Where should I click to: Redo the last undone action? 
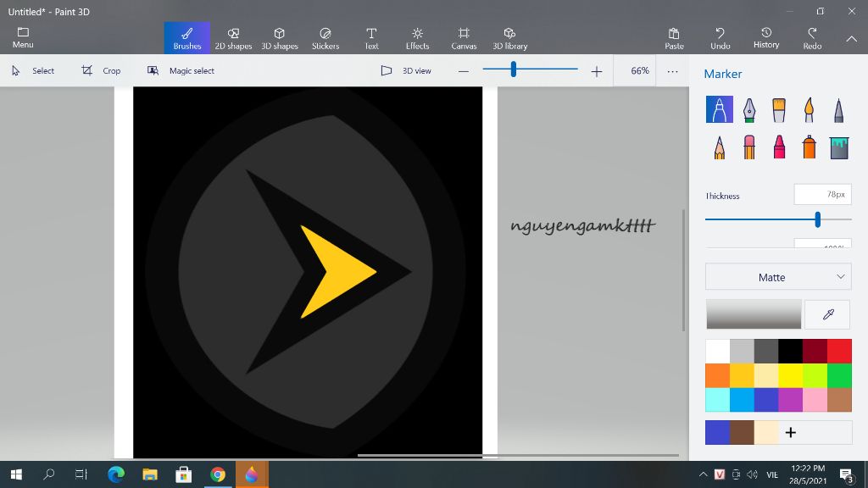812,38
